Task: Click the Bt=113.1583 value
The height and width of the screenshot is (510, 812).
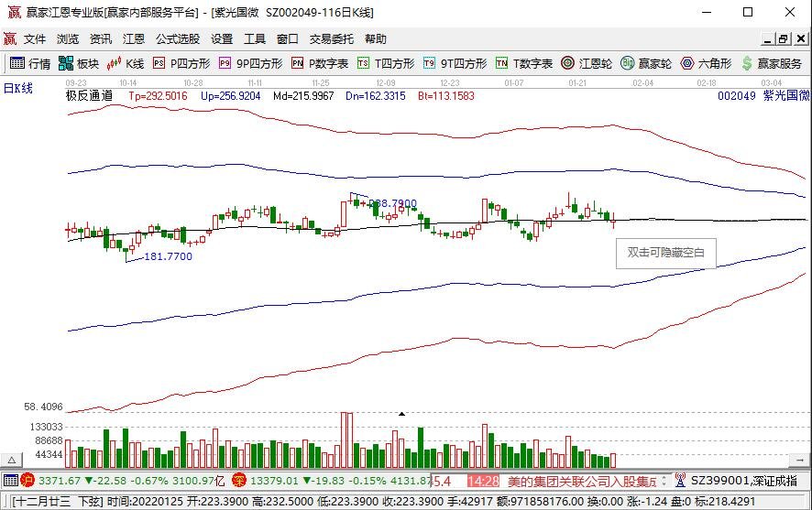Action: (446, 96)
